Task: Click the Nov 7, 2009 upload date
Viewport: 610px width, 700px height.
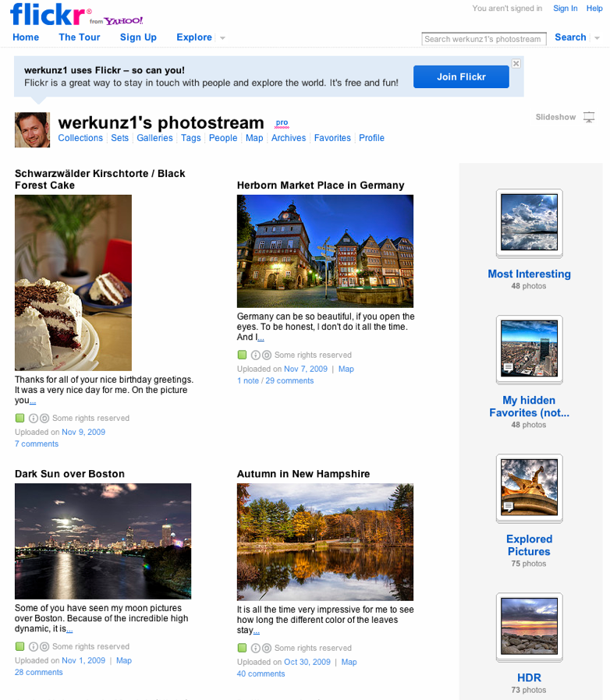Action: [306, 369]
